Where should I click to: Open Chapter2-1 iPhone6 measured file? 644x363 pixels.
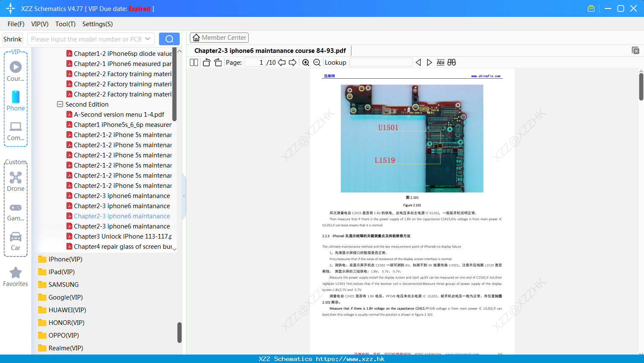[x=119, y=63]
